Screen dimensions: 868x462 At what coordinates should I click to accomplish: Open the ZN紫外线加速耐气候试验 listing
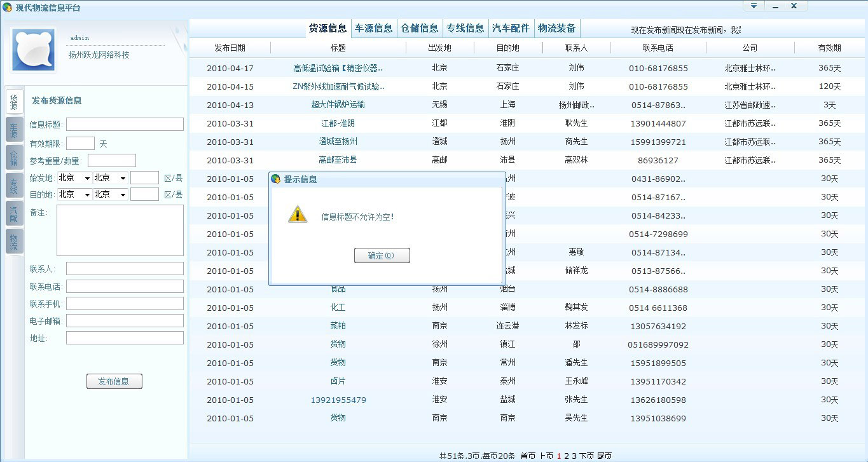338,86
